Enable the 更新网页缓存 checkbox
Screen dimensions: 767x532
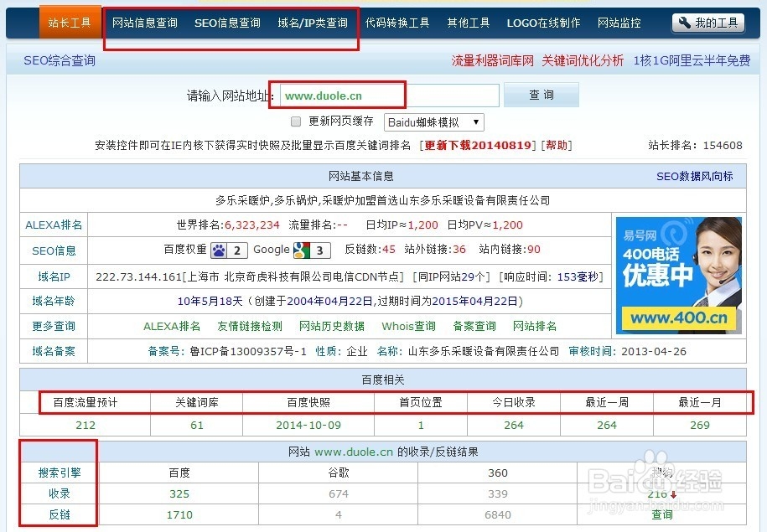pyautogui.click(x=295, y=121)
